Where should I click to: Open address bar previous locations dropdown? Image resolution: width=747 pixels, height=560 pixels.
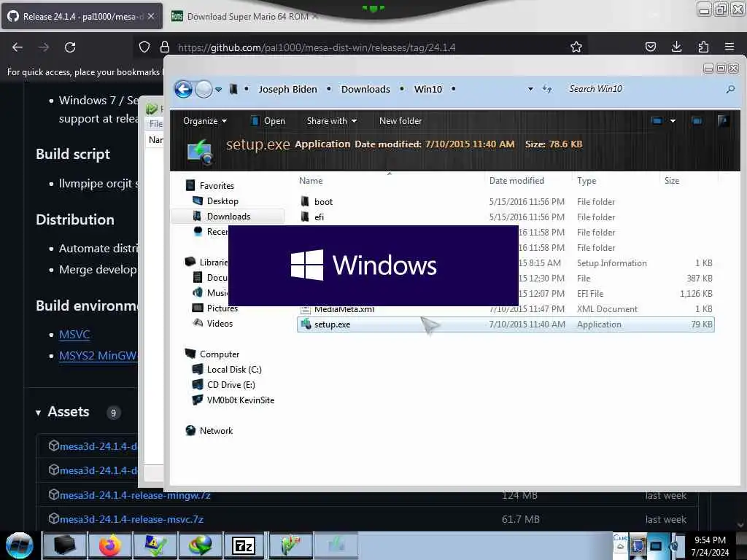pyautogui.click(x=530, y=89)
